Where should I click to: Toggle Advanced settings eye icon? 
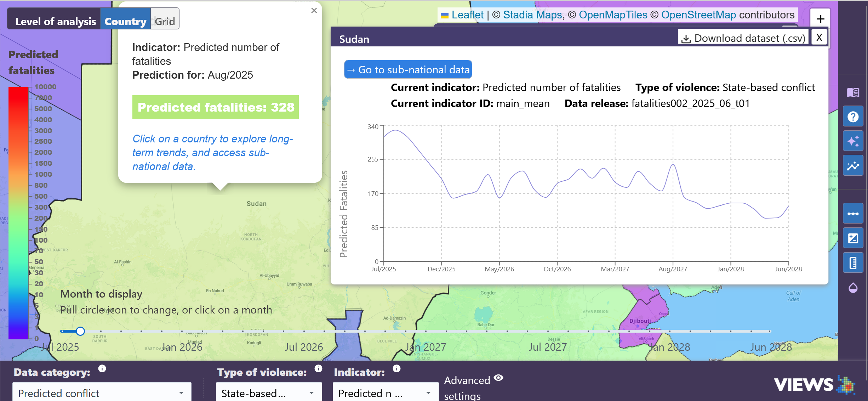pos(498,378)
